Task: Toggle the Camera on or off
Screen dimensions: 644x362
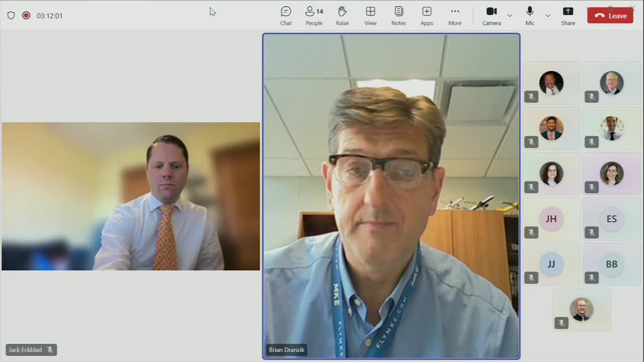Action: tap(492, 16)
